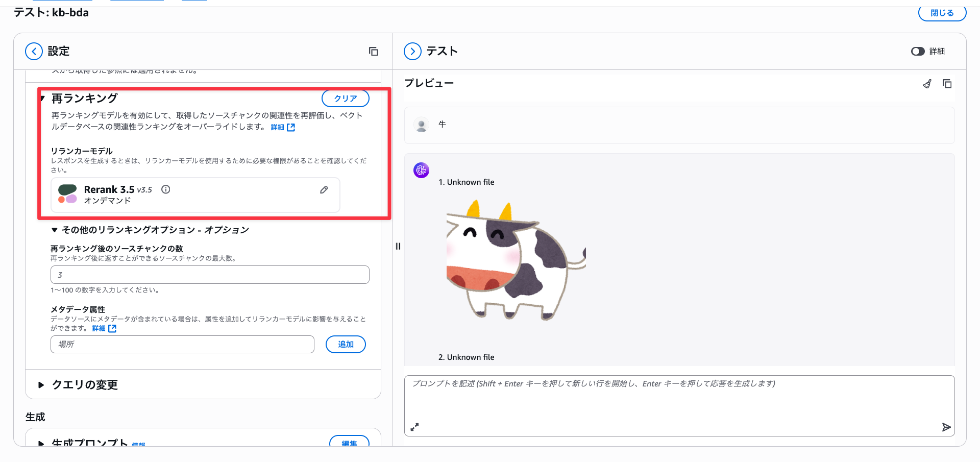
Task: Collapse the 再ランキング section
Action: tap(43, 99)
